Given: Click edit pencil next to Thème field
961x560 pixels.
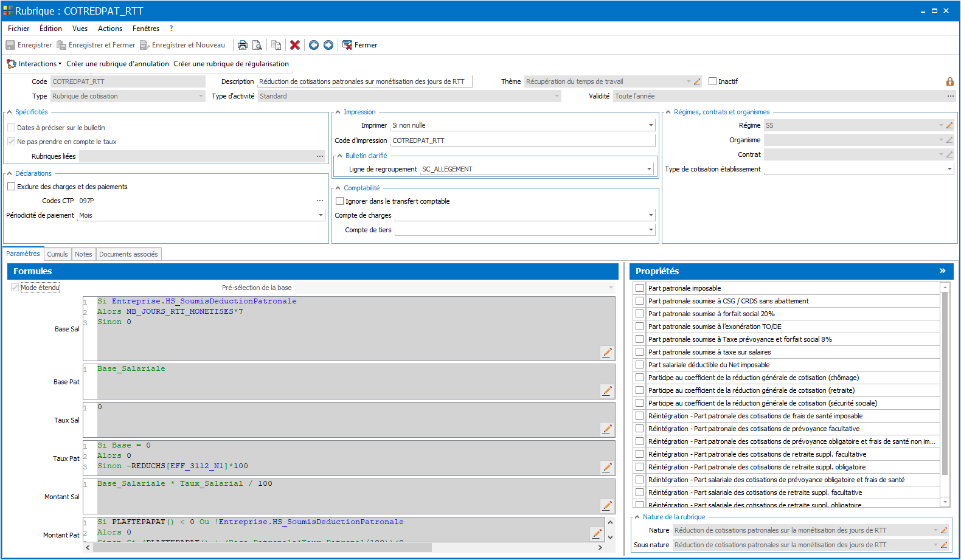Looking at the screenshot, I should click(x=697, y=81).
